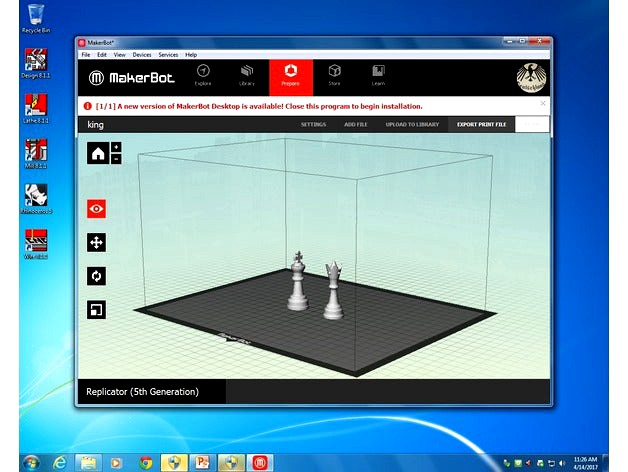Switch to the Store tab
Viewport: 628px width, 472px height.
pyautogui.click(x=334, y=76)
